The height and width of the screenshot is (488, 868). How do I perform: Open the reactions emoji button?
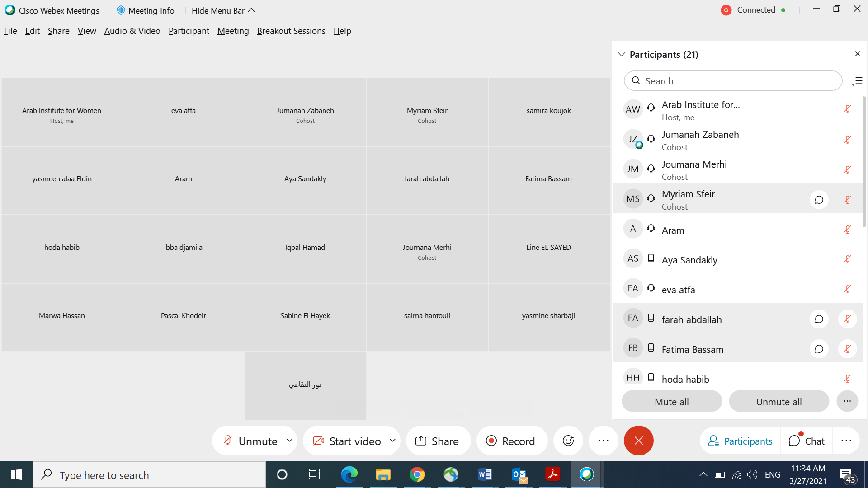point(568,441)
